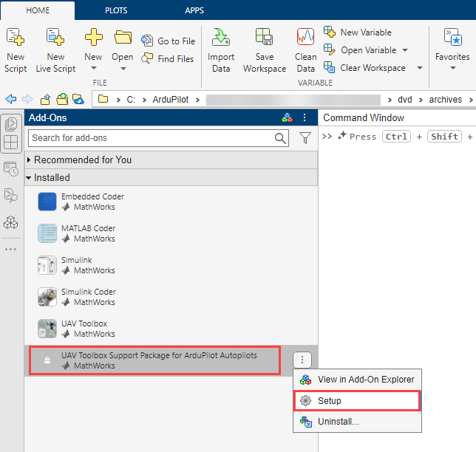The height and width of the screenshot is (452, 476).
Task: Open the Open Variable dropdown arrow
Action: point(404,50)
